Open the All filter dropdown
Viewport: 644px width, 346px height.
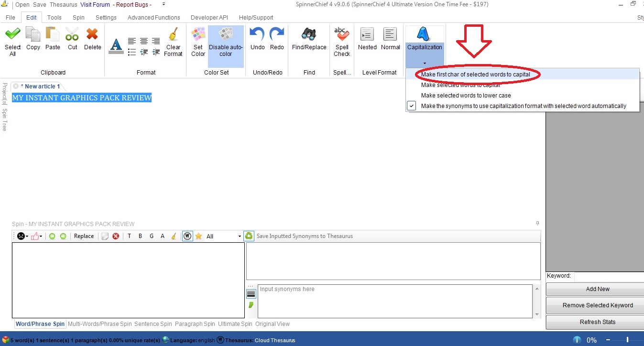[x=224, y=236]
